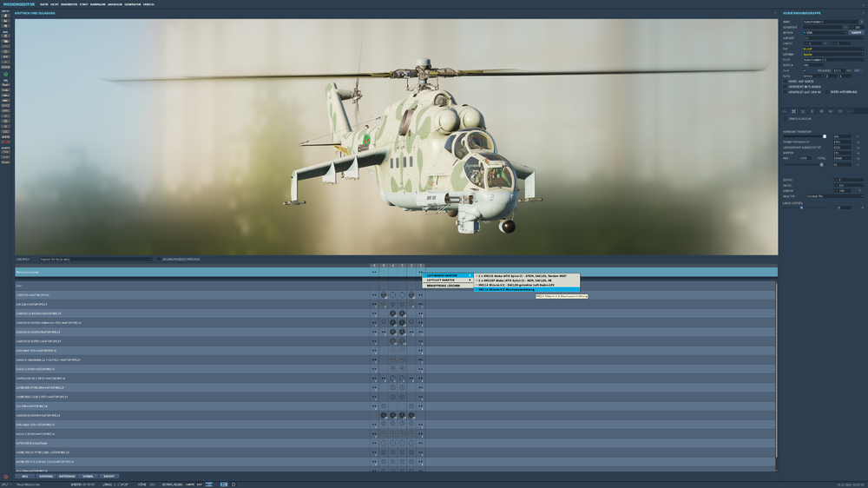The image size is (868, 488).
Task: Adjust the Länge Lastseil slider
Action: [x=801, y=208]
